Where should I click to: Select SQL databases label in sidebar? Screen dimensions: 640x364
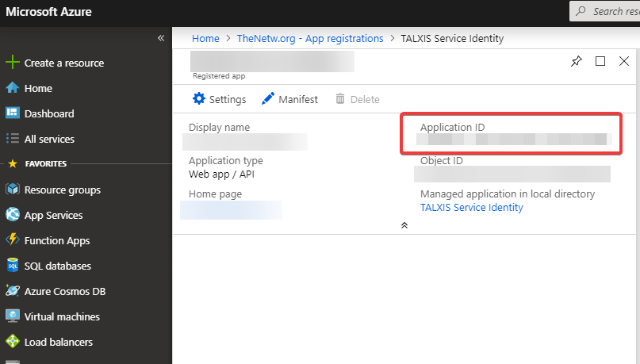(x=58, y=266)
